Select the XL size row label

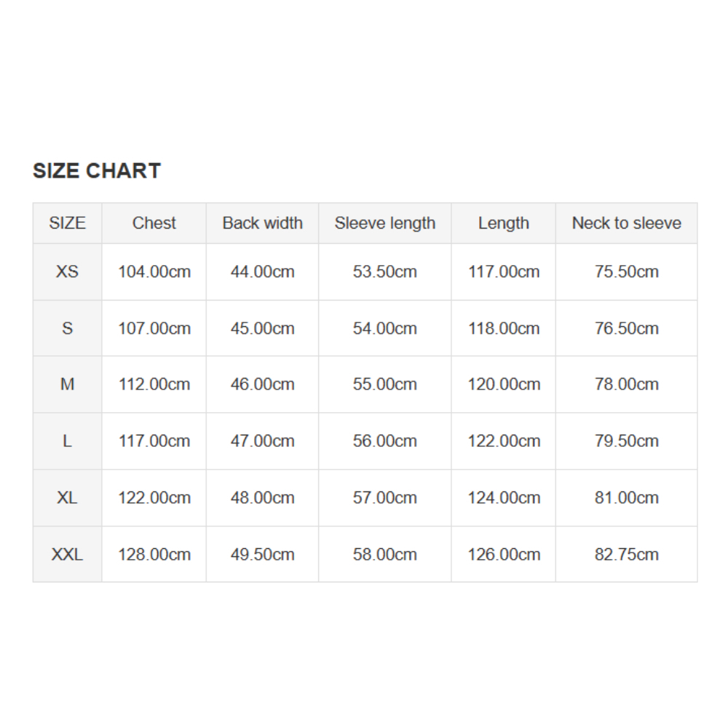[67, 498]
